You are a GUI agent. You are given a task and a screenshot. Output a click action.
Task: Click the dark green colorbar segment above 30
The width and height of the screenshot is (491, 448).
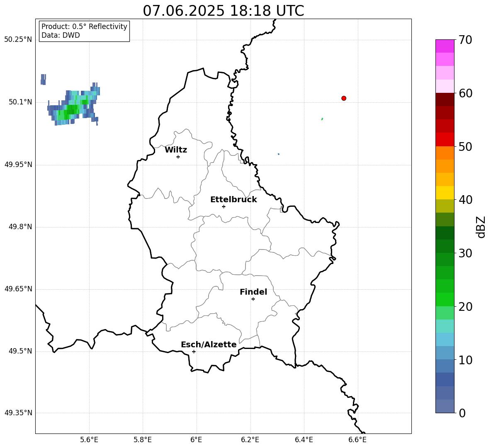pos(445,246)
